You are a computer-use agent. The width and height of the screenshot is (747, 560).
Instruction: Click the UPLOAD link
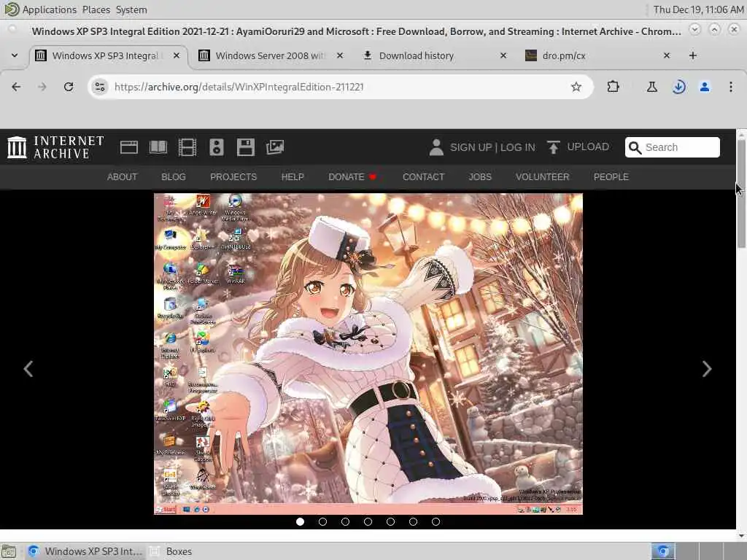(x=588, y=147)
